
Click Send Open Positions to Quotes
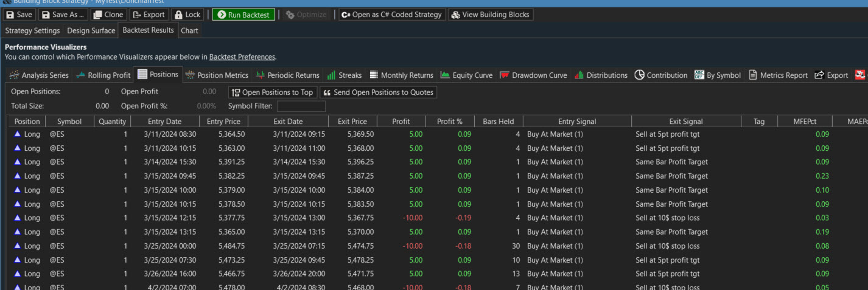(x=378, y=92)
